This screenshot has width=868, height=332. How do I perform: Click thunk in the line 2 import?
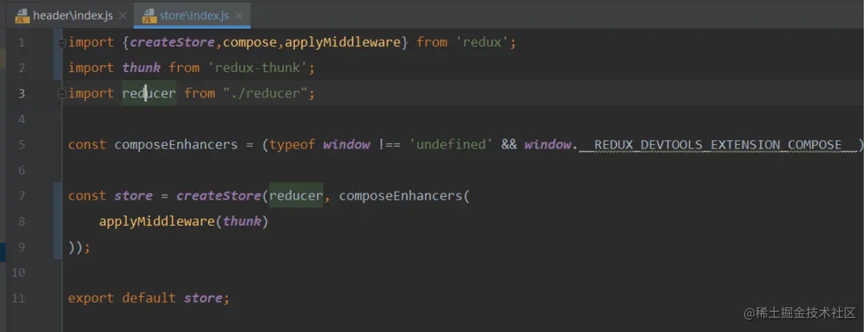[141, 68]
